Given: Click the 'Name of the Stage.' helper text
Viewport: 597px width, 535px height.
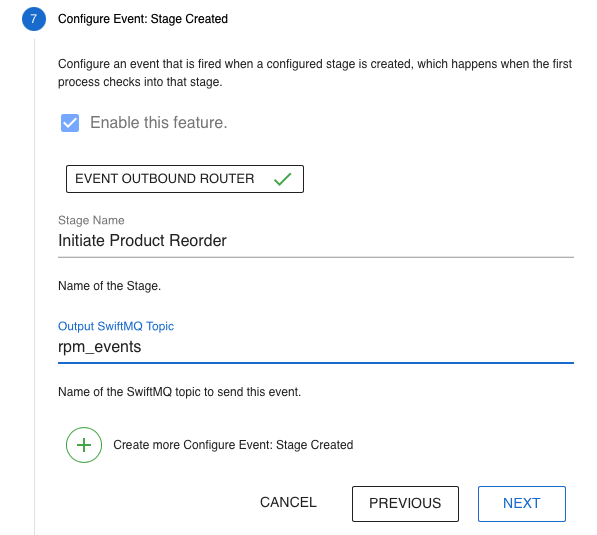Looking at the screenshot, I should tap(109, 286).
